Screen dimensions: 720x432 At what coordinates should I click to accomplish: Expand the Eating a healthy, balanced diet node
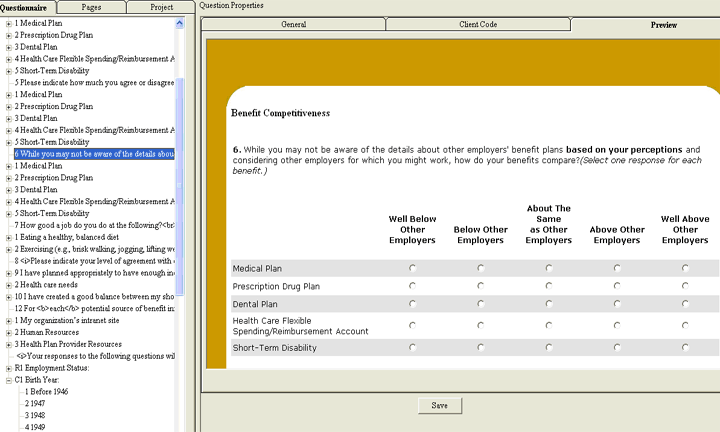(8, 237)
